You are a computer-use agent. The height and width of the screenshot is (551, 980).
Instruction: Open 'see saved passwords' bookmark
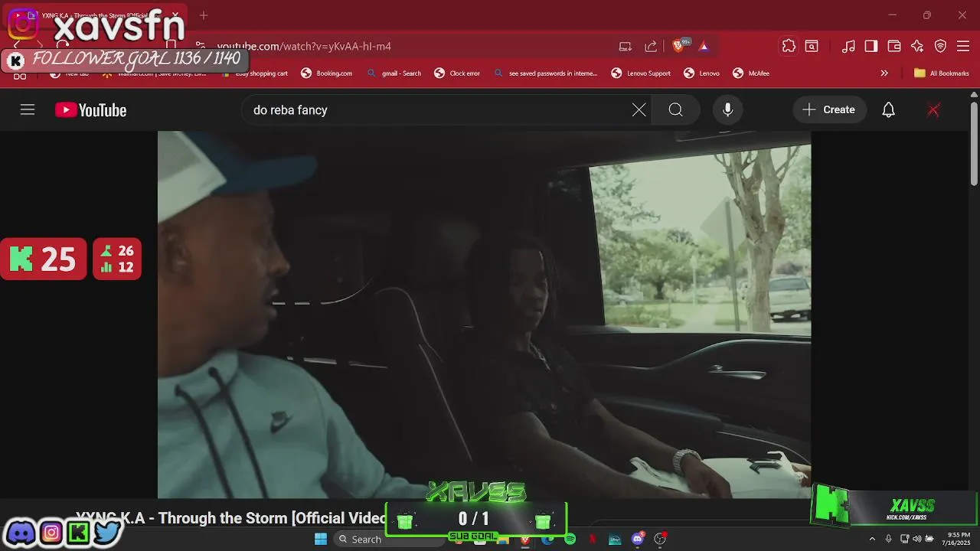pos(545,73)
